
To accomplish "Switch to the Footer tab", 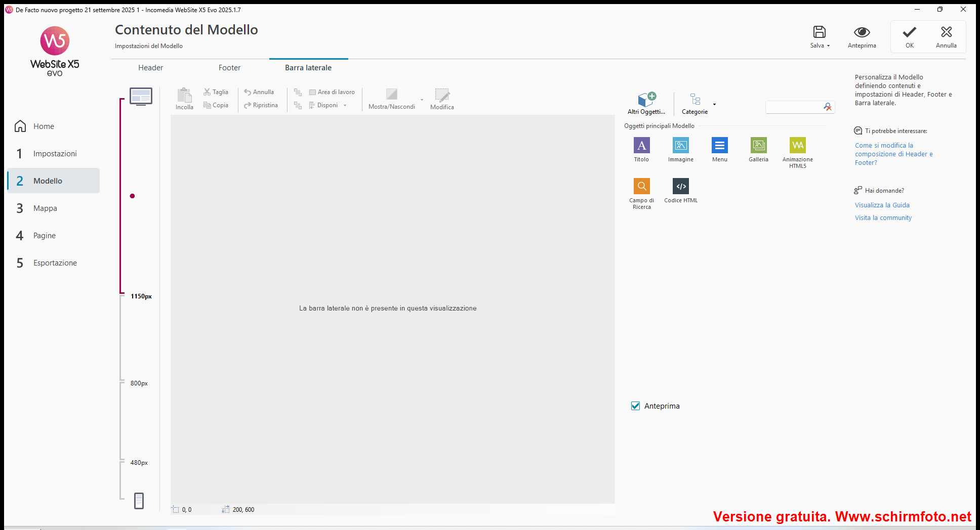I will click(x=229, y=68).
